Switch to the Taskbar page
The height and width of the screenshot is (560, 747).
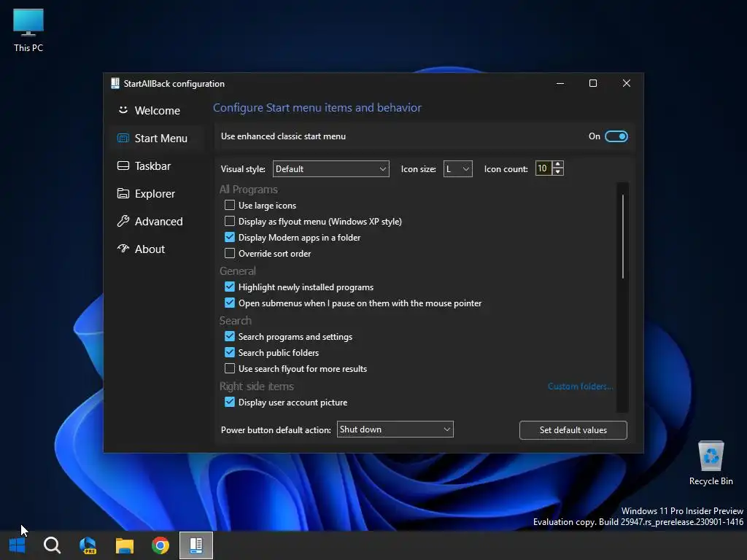(x=158, y=166)
